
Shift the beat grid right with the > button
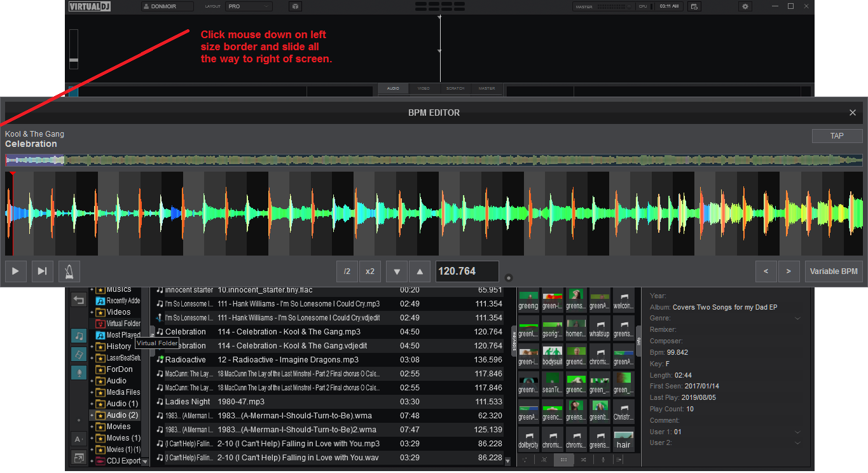click(789, 271)
